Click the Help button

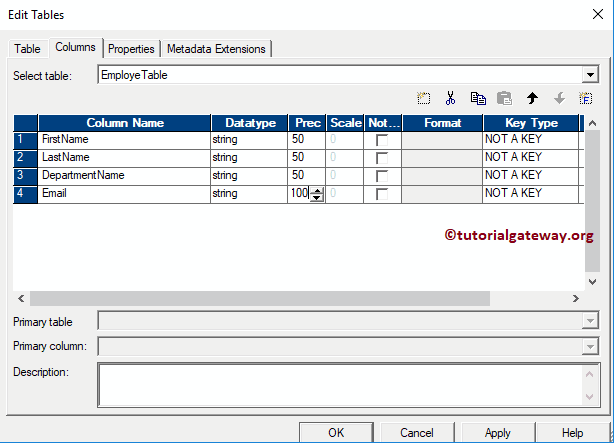point(572,432)
